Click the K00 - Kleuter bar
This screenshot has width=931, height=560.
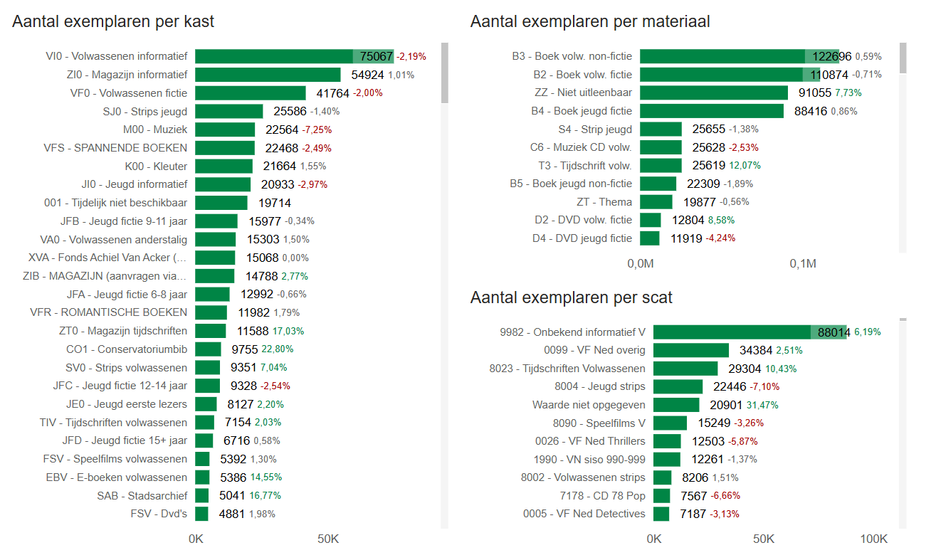pos(223,167)
